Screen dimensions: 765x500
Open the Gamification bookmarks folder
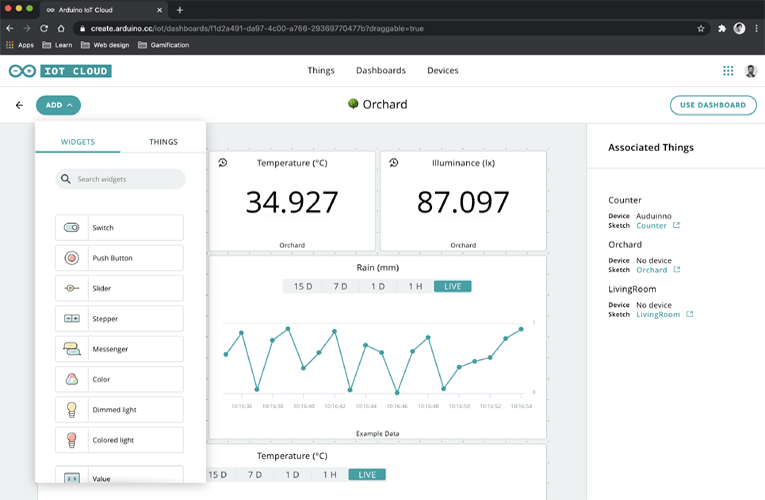click(x=163, y=45)
